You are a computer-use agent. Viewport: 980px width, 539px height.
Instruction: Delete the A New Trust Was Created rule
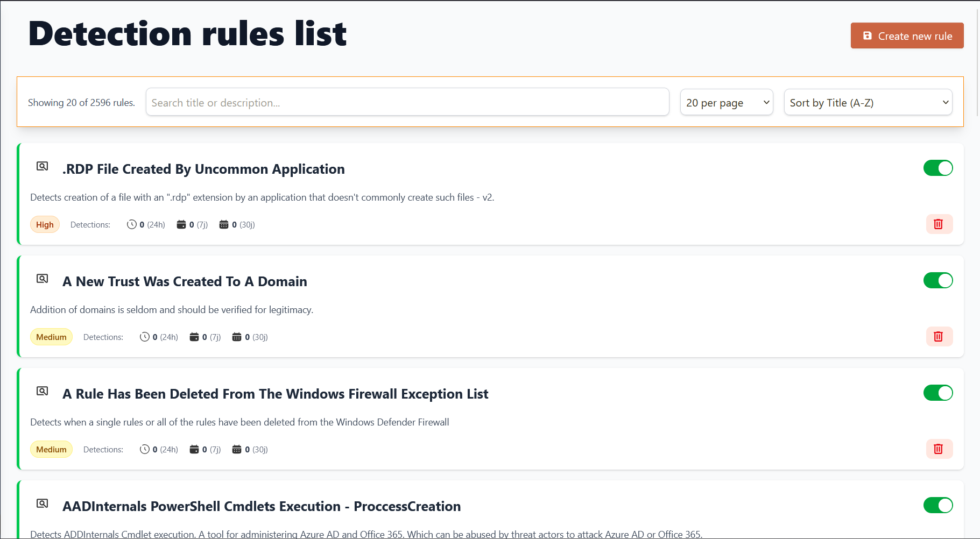pyautogui.click(x=939, y=337)
